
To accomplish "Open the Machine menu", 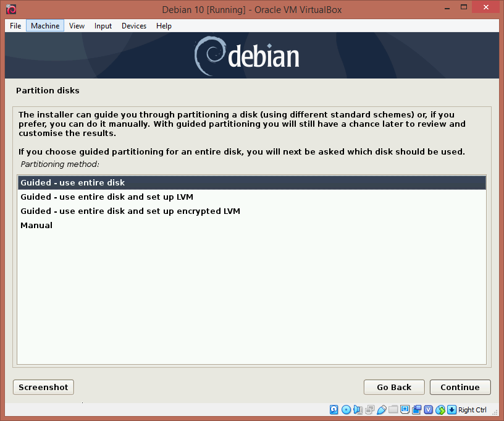I will tap(45, 26).
